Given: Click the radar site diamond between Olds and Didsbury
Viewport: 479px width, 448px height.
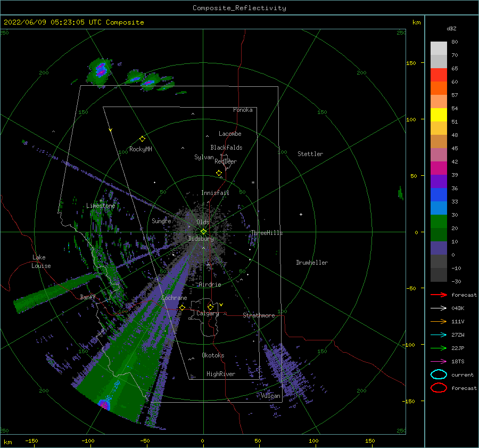Looking at the screenshot, I should coord(203,232).
